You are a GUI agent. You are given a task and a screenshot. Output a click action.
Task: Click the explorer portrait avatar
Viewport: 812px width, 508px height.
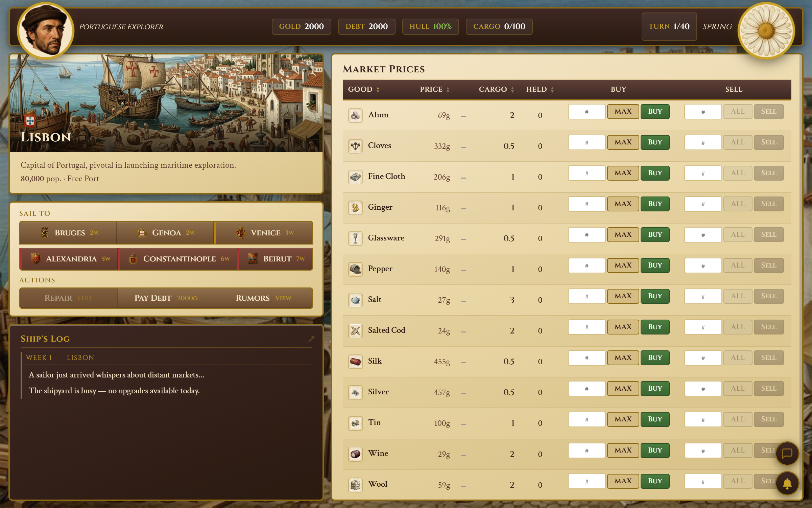pyautogui.click(x=45, y=30)
